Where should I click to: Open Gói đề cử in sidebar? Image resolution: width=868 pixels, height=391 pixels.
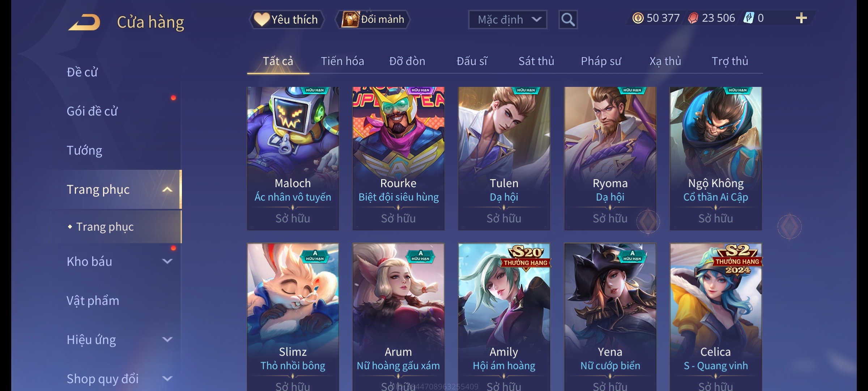point(92,111)
